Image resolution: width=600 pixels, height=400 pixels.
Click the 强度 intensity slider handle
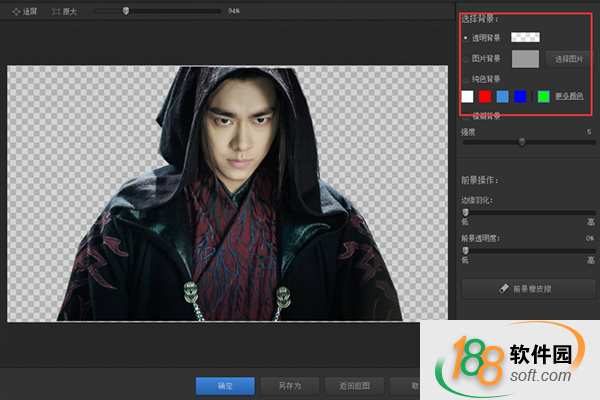[x=522, y=142]
